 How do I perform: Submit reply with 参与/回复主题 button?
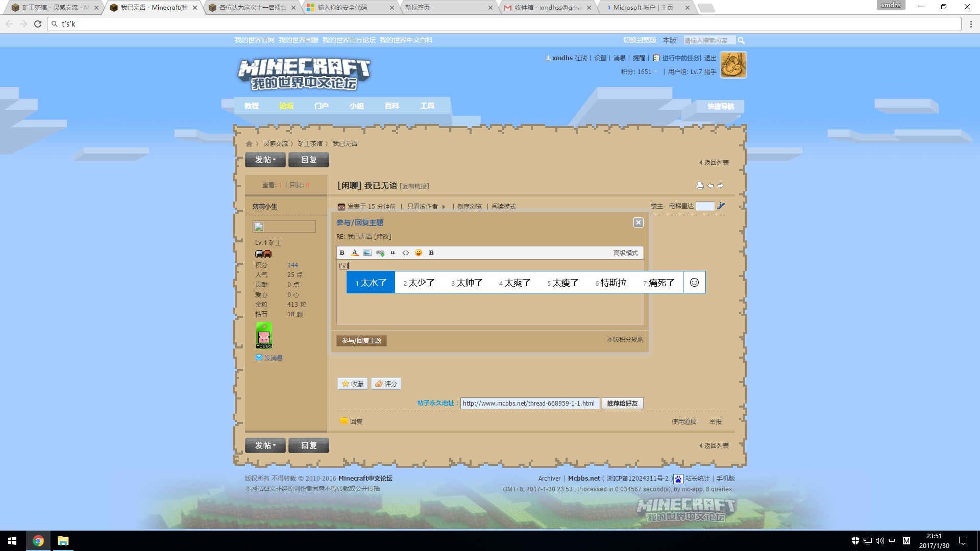point(361,340)
